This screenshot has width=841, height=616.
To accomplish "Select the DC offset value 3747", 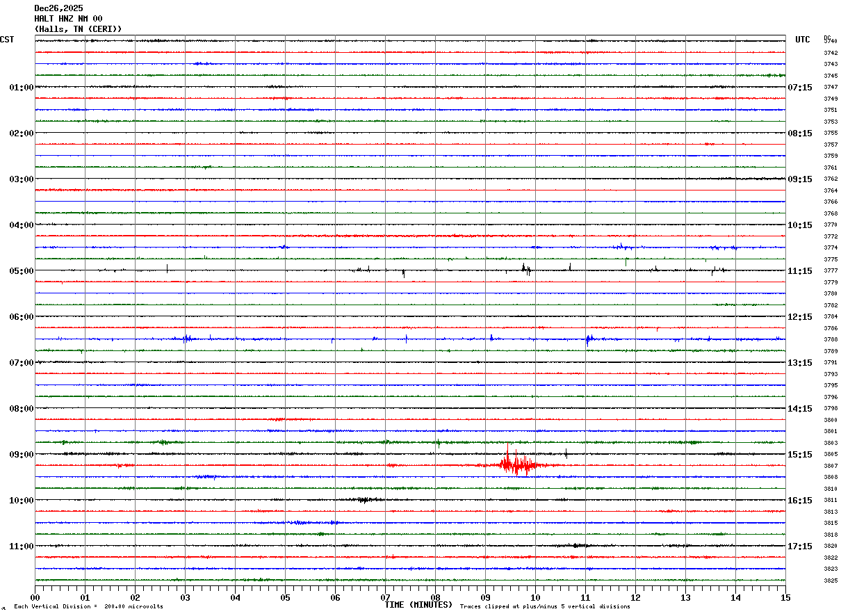I will (831, 88).
